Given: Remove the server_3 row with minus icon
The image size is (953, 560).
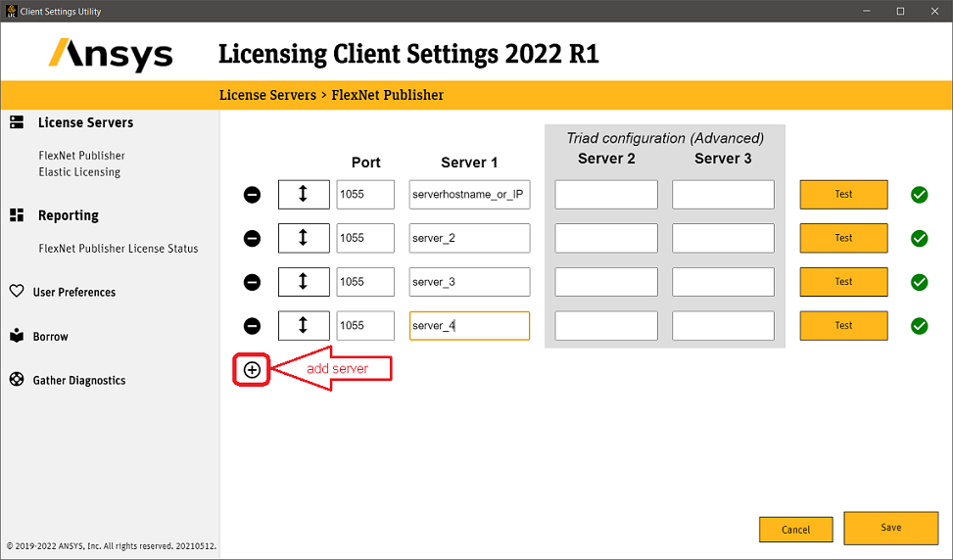Looking at the screenshot, I should (253, 282).
